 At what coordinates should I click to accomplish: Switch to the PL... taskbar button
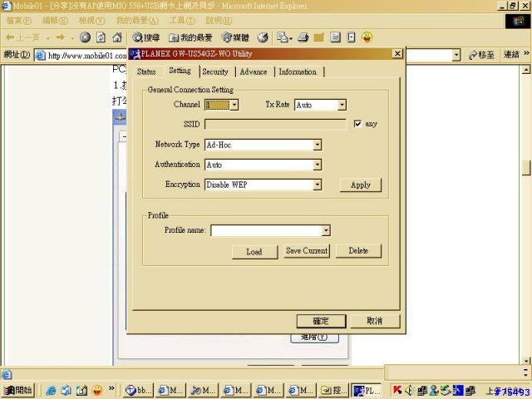[x=366, y=391]
